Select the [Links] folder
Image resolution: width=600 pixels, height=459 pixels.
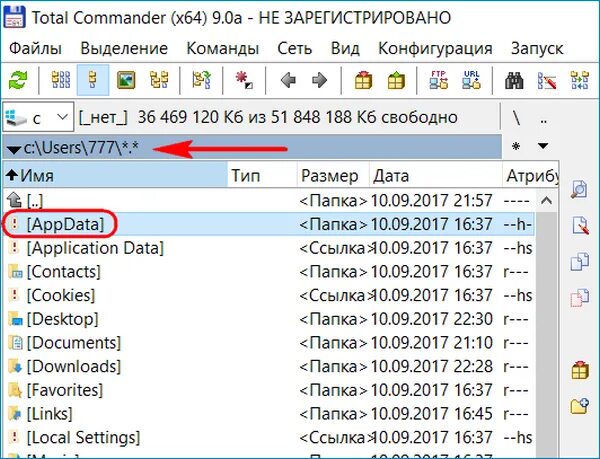269,414
